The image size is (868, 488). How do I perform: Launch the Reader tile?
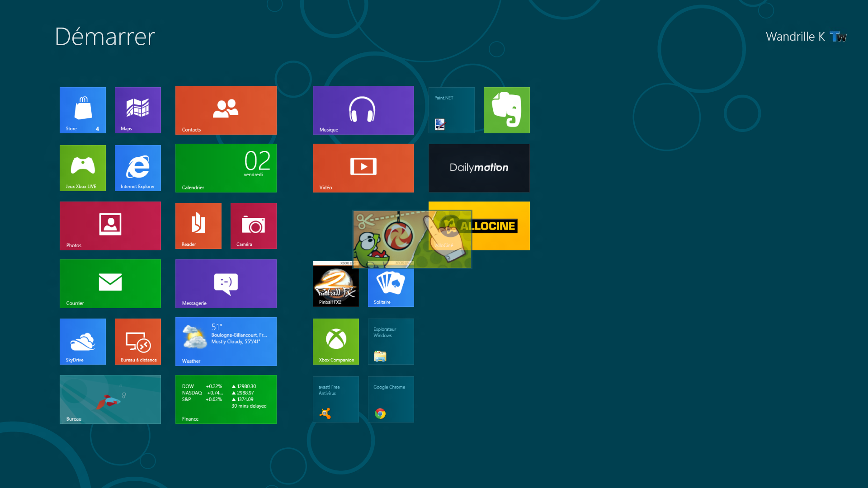click(x=198, y=226)
